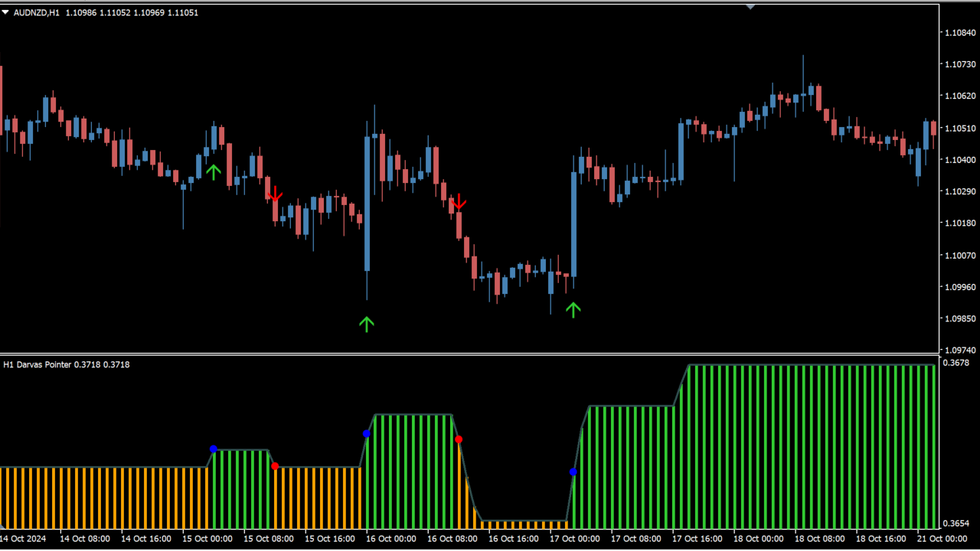The width and height of the screenshot is (980, 551).
Task: Click the 14 Oct 08:00 time label
Action: 85,539
